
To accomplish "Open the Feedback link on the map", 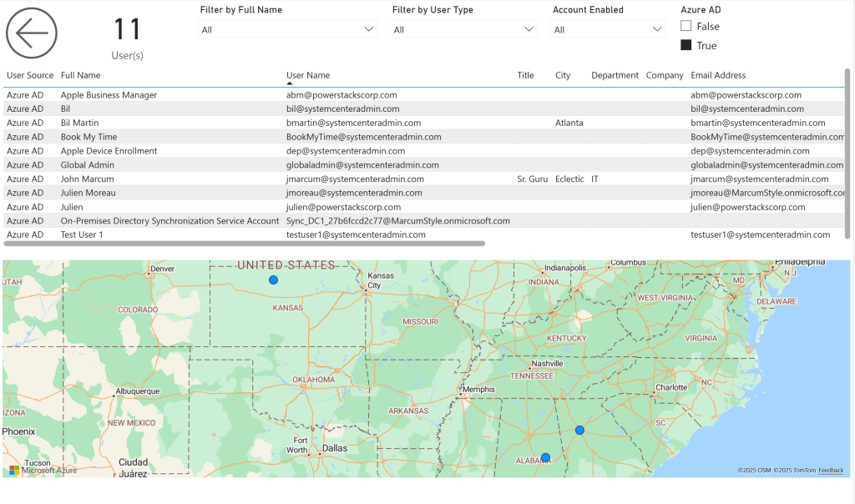I will click(x=830, y=471).
